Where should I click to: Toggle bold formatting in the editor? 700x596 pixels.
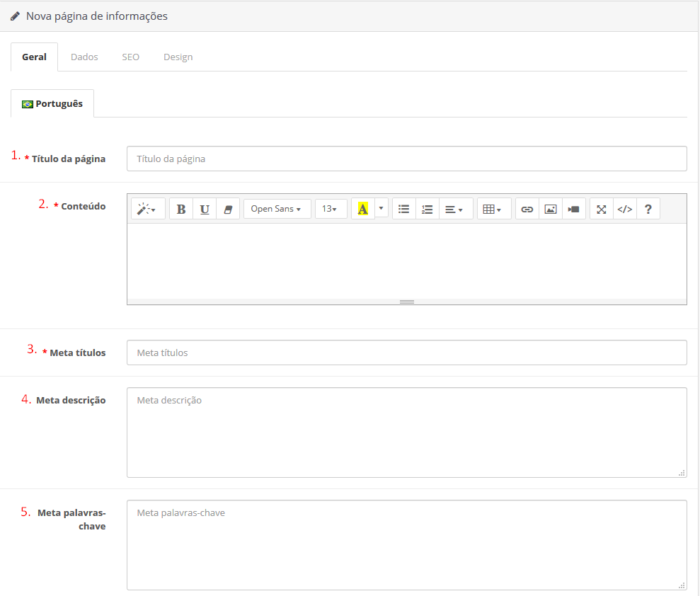181,210
